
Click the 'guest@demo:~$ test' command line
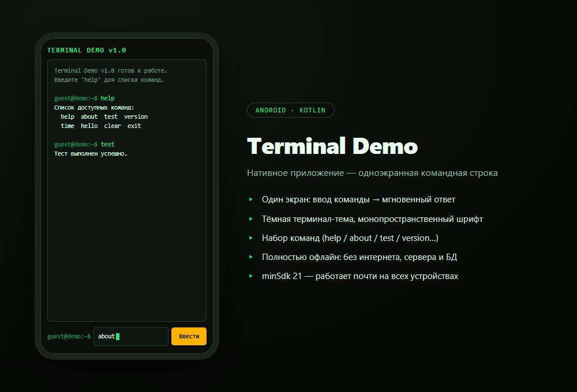pos(84,144)
